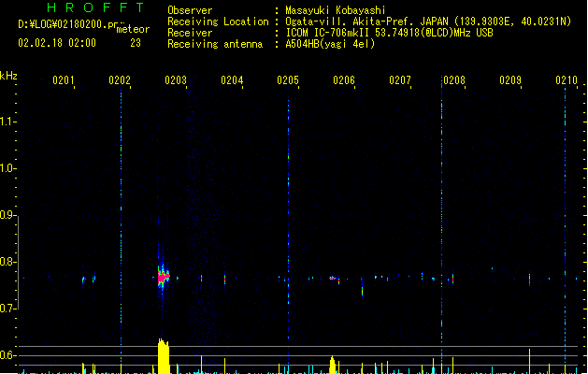Click the 0.9 frequency axis label

pyautogui.click(x=7, y=215)
